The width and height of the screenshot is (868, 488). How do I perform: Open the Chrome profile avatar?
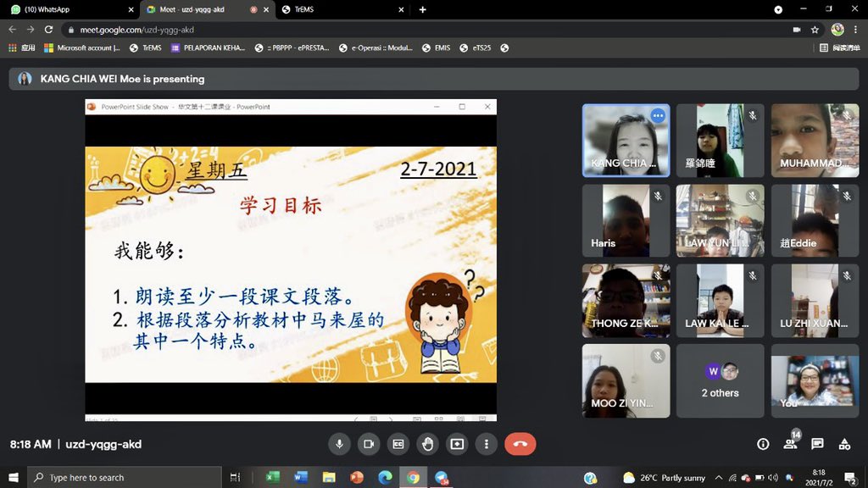click(837, 30)
